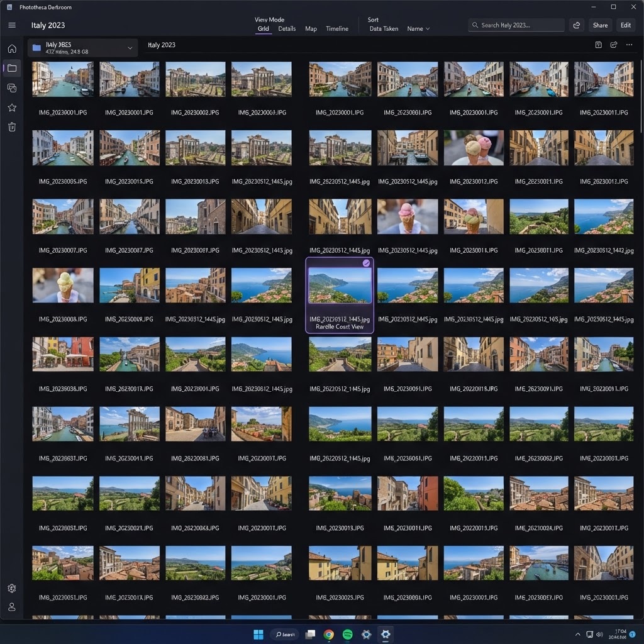Click the View Mode label
Image resolution: width=644 pixels, height=644 pixels.
(269, 19)
